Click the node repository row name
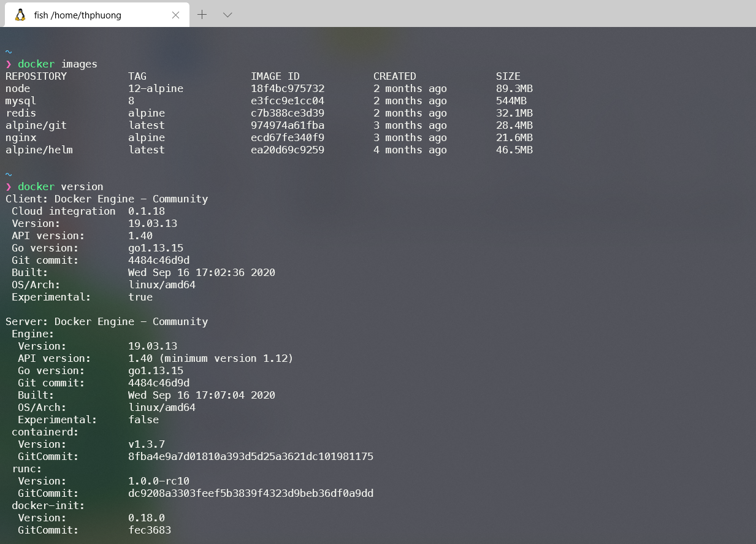 tap(18, 88)
